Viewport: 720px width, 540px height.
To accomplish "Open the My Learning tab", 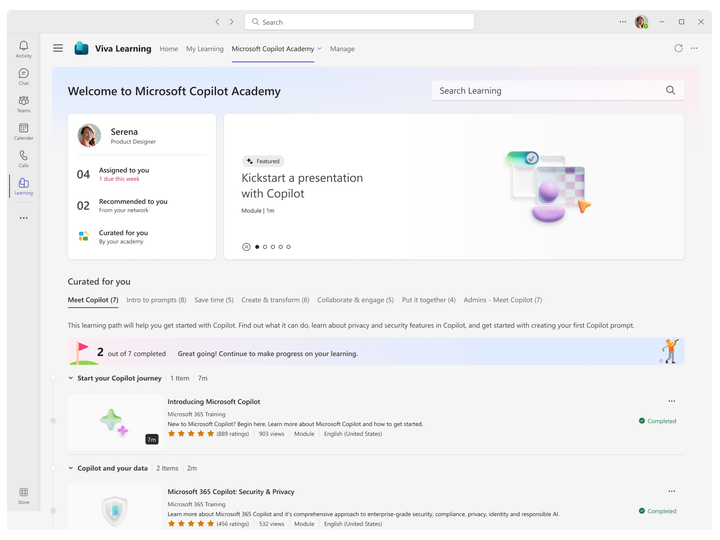I will pos(205,49).
